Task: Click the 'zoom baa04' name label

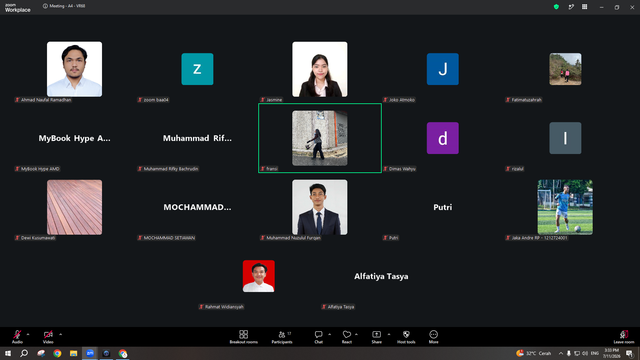Action: coord(153,100)
